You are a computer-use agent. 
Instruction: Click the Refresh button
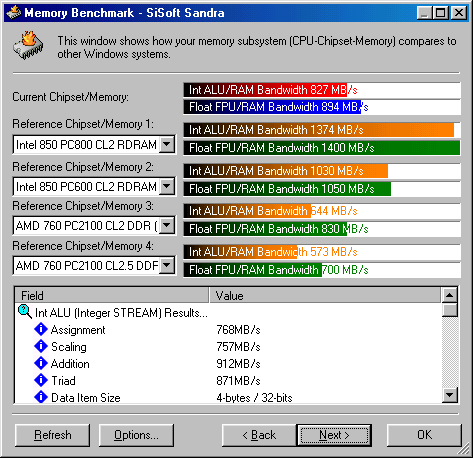[x=53, y=435]
